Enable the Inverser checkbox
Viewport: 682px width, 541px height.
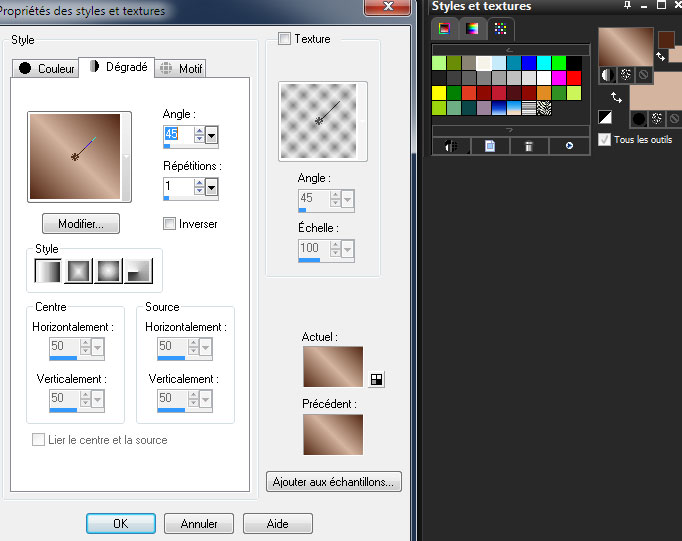coord(169,224)
